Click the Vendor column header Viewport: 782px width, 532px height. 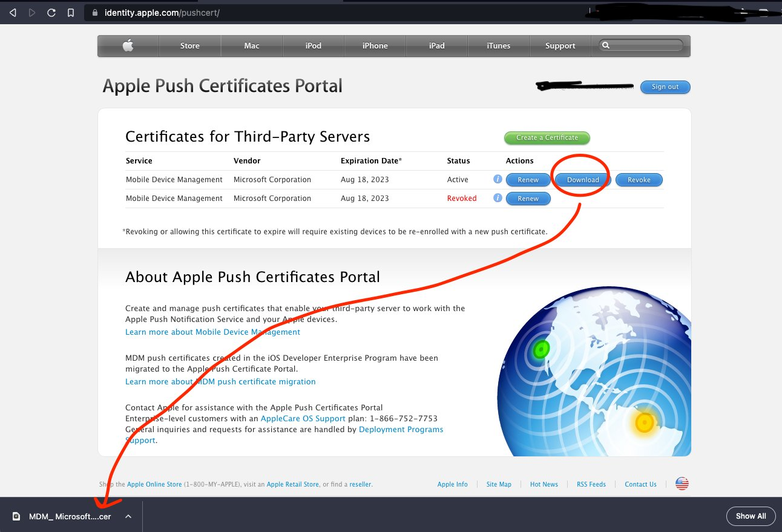[247, 160]
